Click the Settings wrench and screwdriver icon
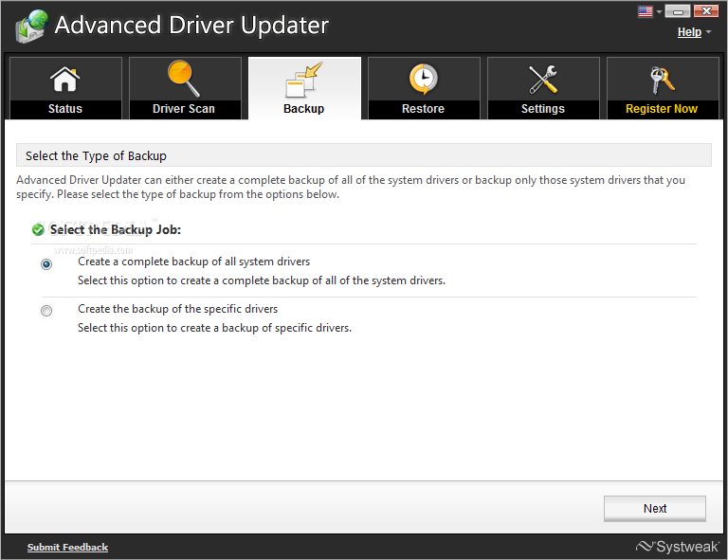The image size is (728, 560). tap(543, 80)
